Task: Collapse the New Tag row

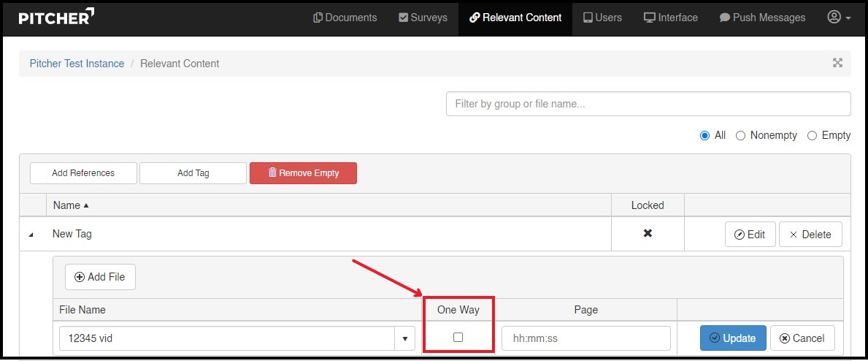Action: coord(31,235)
